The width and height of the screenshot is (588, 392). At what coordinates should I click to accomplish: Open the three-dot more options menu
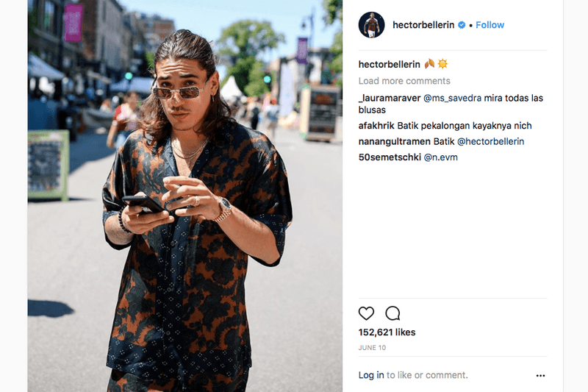540,376
